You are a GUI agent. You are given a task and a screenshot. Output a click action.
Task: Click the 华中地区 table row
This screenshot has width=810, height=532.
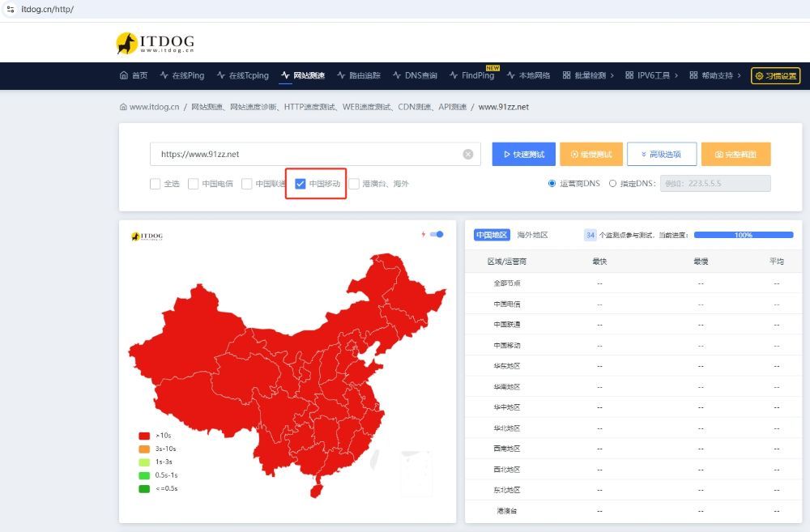tap(633, 407)
